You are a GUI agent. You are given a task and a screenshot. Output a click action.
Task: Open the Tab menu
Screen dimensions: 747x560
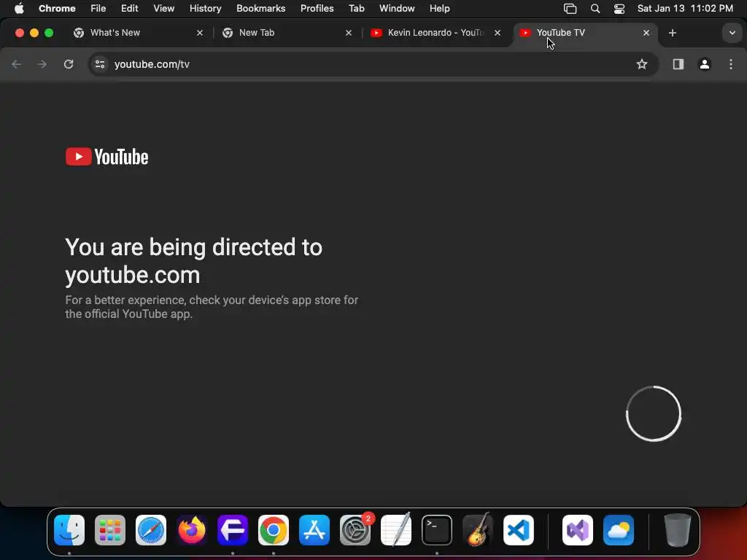point(356,8)
